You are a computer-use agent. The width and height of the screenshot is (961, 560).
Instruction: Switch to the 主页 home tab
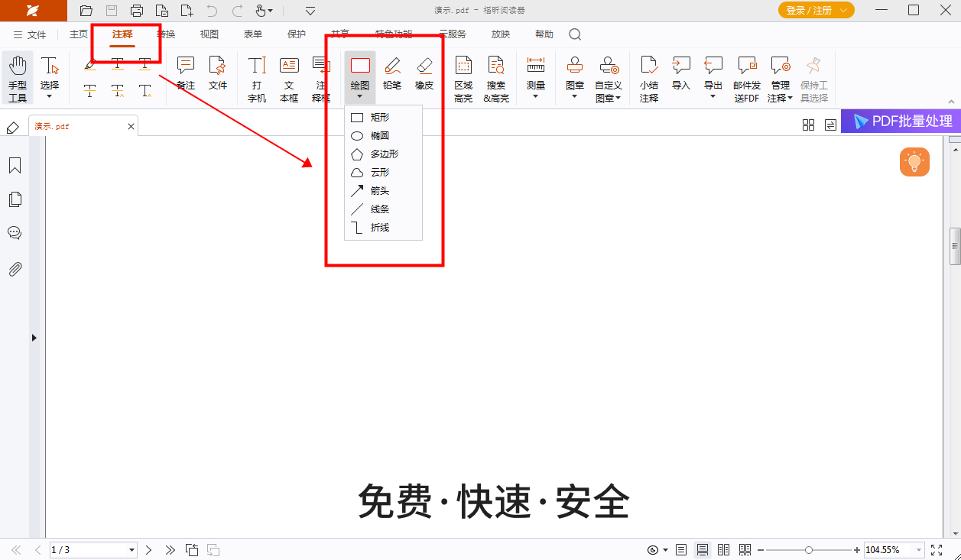(x=79, y=34)
